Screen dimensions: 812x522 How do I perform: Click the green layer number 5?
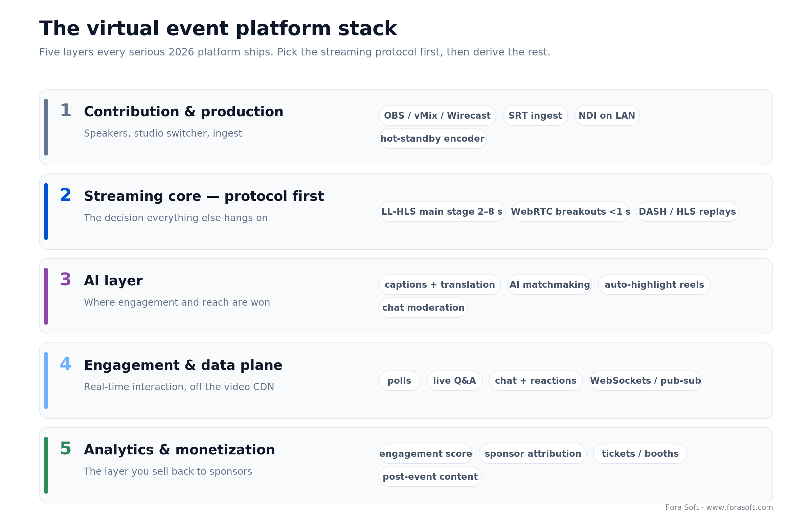coord(65,448)
